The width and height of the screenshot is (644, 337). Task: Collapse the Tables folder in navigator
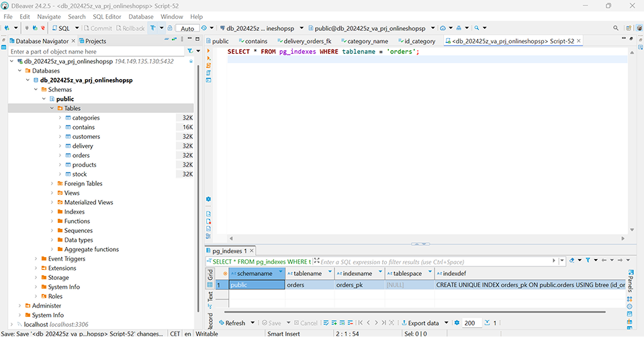pyautogui.click(x=52, y=108)
